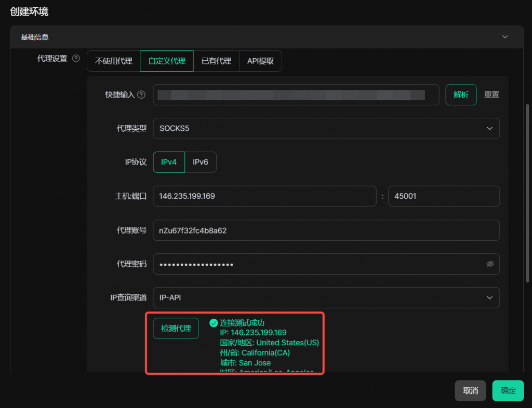Screen dimensions: 532x408
Task: Select IPv4 protocol option
Action: tap(169, 162)
